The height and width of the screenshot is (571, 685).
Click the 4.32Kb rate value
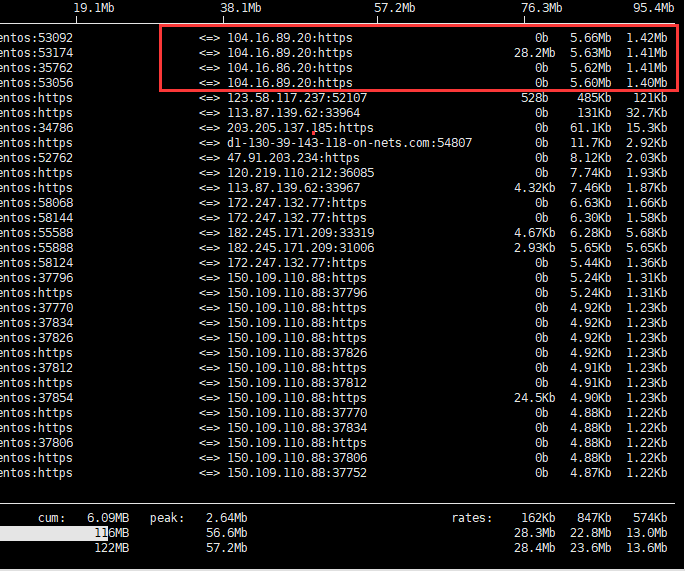pos(534,188)
